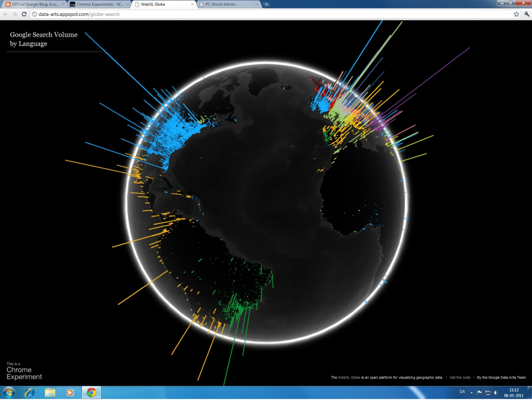Open Windows Media Player from taskbar
The width and height of the screenshot is (532, 401).
70,393
